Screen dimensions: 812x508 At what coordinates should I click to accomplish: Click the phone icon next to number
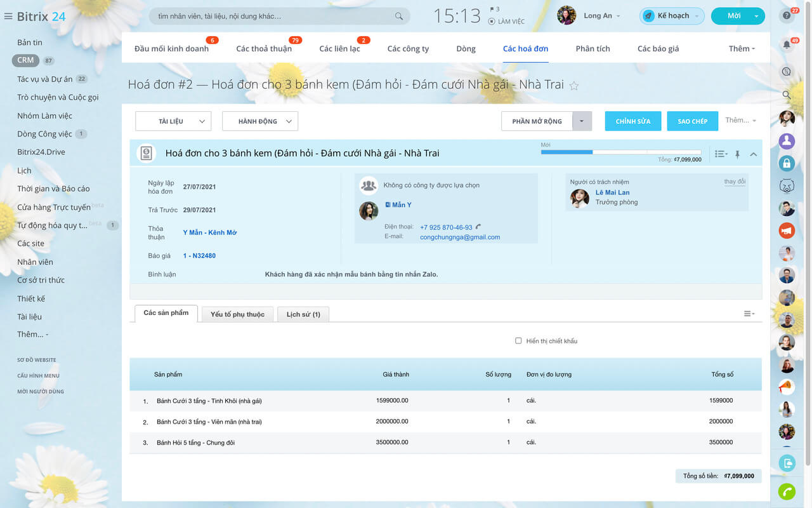pyautogui.click(x=478, y=227)
